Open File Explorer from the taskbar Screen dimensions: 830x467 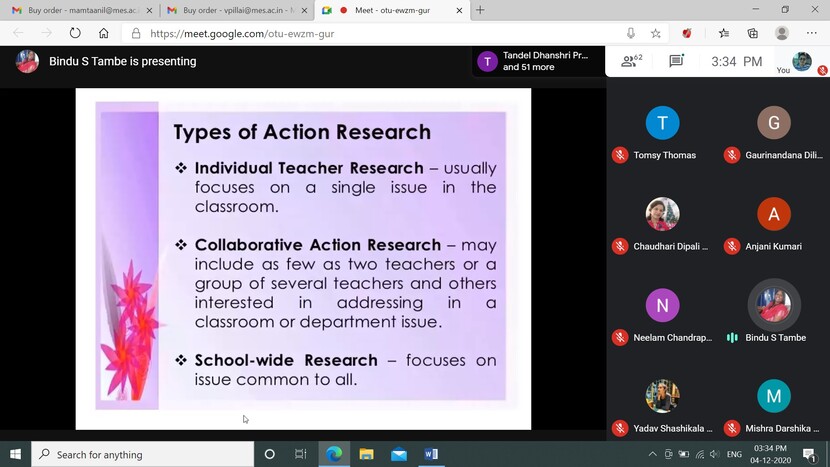(366, 454)
